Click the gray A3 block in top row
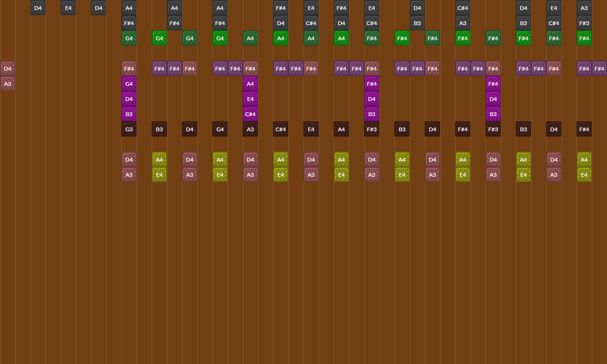Image resolution: width=607 pixels, height=364 pixels. pyautogui.click(x=584, y=8)
